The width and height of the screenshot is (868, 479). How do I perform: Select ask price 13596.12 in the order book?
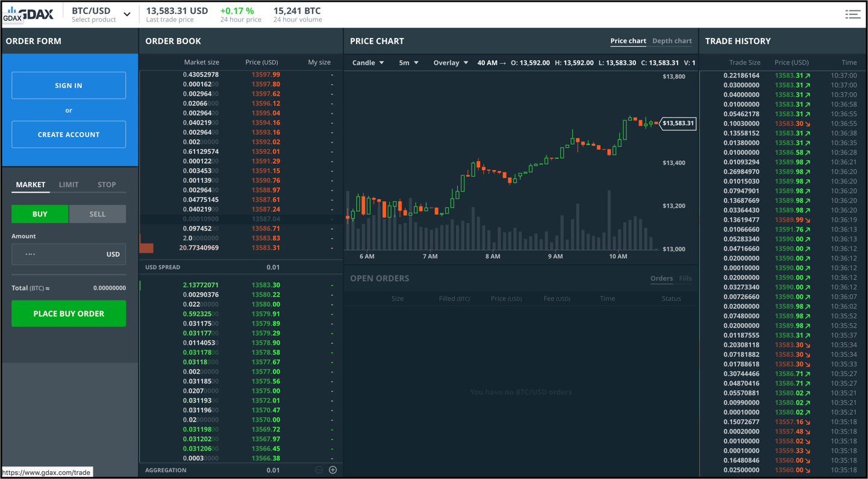tap(266, 104)
